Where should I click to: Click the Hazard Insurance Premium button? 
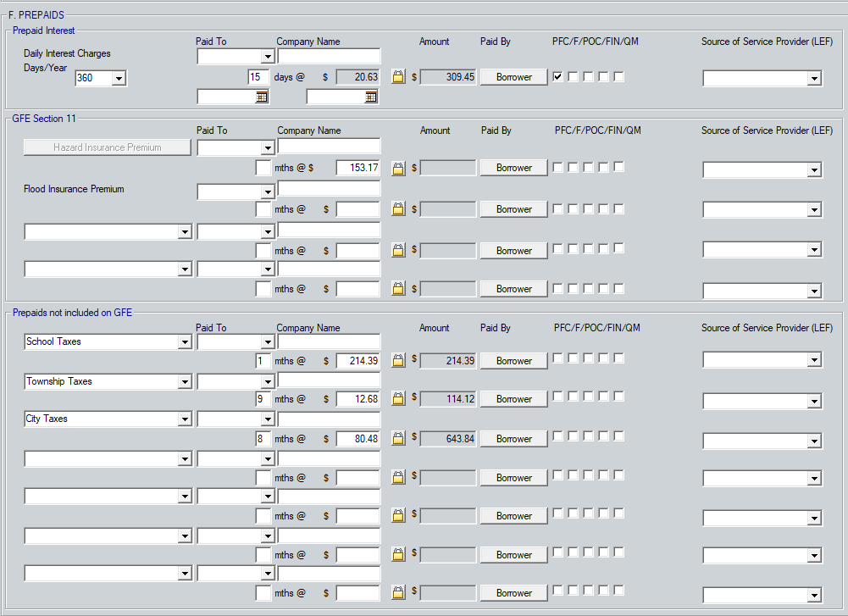click(107, 147)
